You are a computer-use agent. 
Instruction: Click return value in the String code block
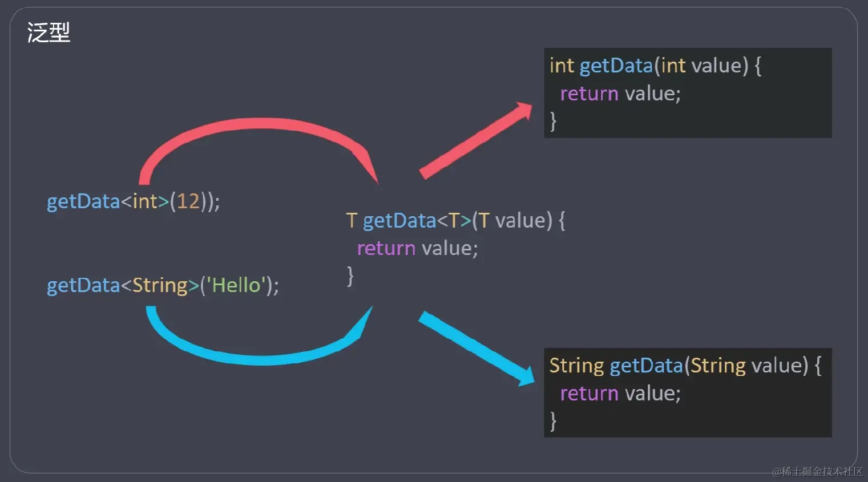point(620,394)
